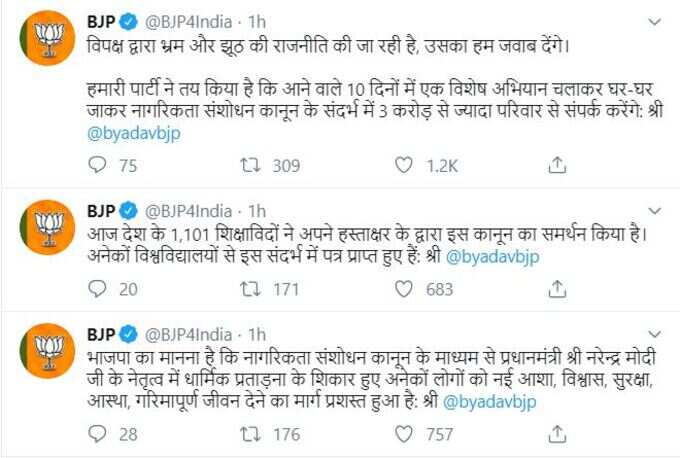
Task: Expand the second tweet's options chevron
Action: tap(654, 211)
